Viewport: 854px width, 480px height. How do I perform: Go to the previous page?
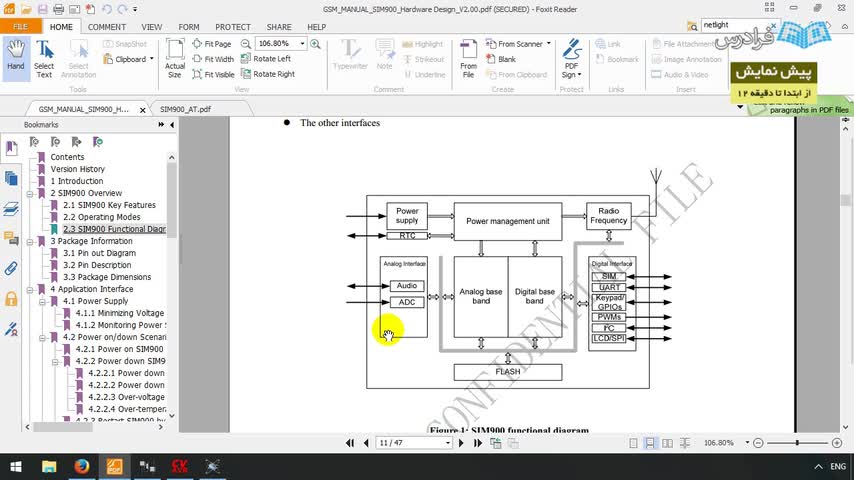[366, 443]
